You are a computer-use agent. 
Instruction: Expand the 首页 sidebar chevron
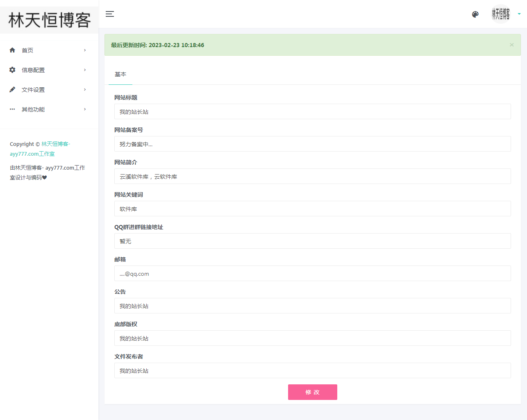[85, 50]
